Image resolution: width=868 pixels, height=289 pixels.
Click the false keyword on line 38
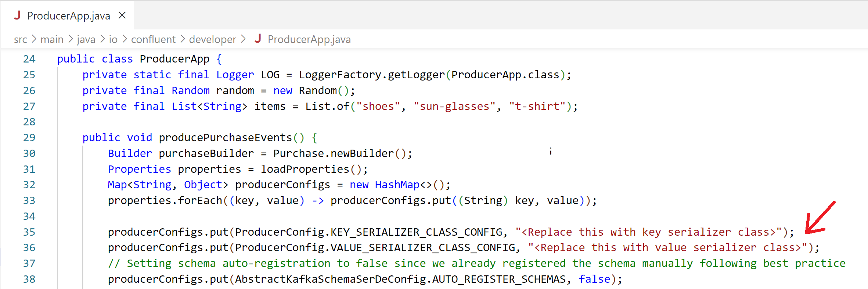pyautogui.click(x=594, y=279)
